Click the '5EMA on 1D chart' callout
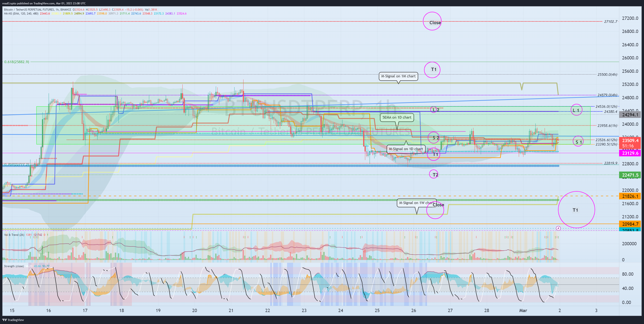Image resolution: width=644 pixels, height=324 pixels. 397,118
